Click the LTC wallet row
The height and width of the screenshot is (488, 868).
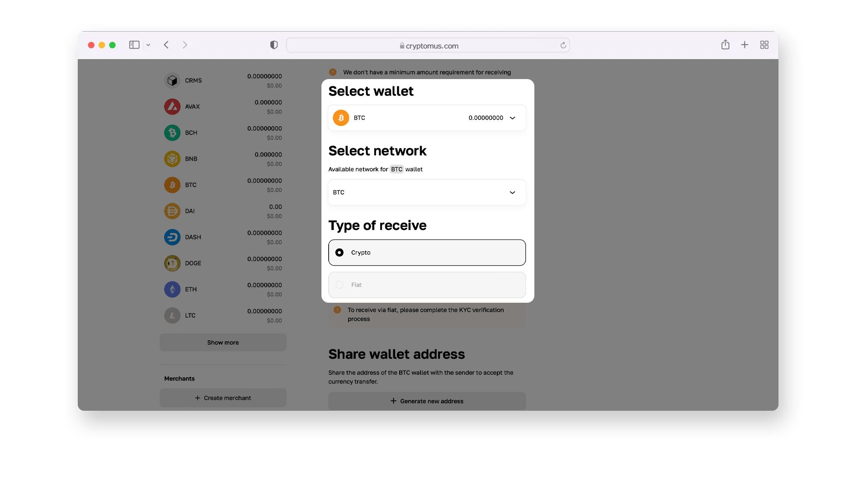(x=223, y=316)
